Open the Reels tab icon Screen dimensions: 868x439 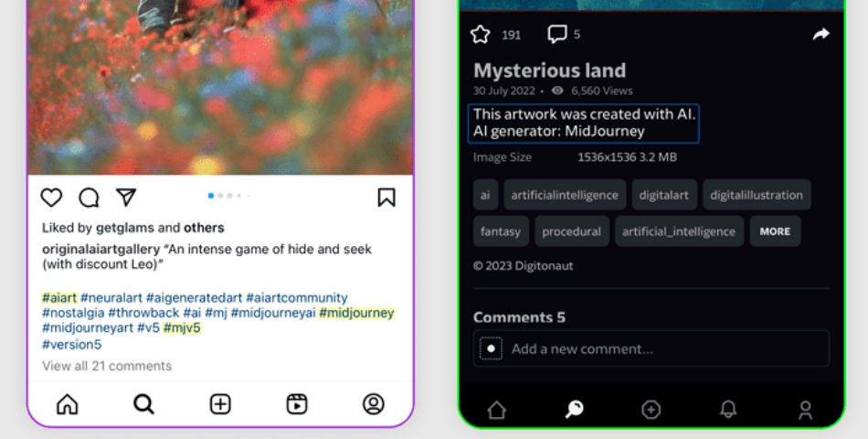pyautogui.click(x=297, y=404)
